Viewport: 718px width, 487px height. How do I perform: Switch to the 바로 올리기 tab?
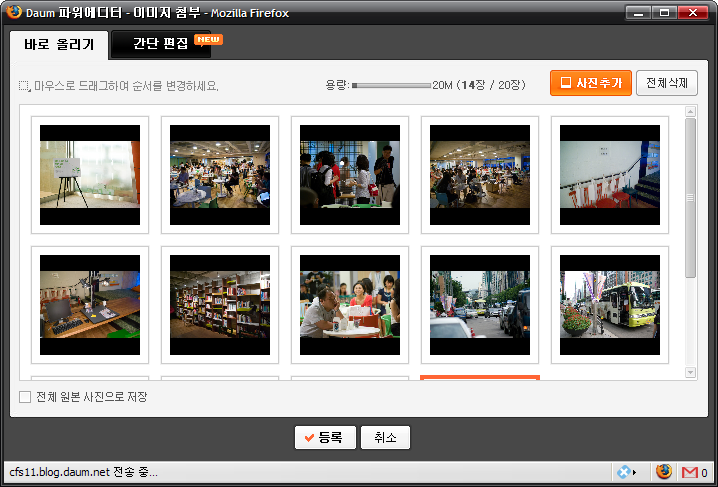click(x=59, y=45)
